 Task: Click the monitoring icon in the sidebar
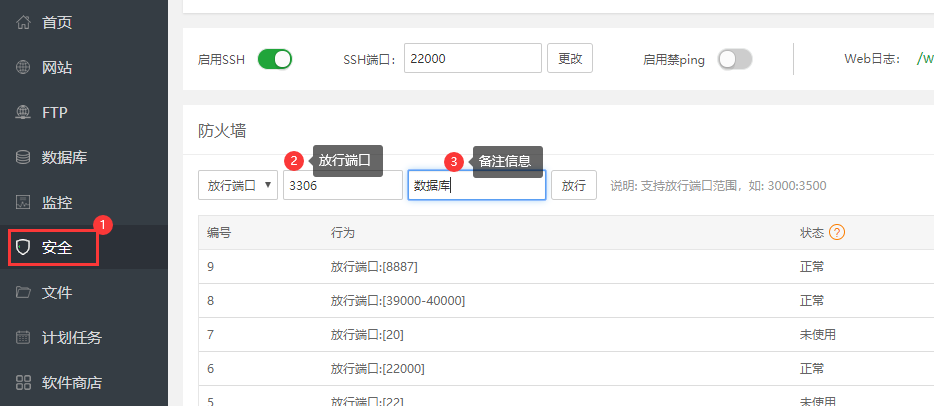click(x=23, y=203)
